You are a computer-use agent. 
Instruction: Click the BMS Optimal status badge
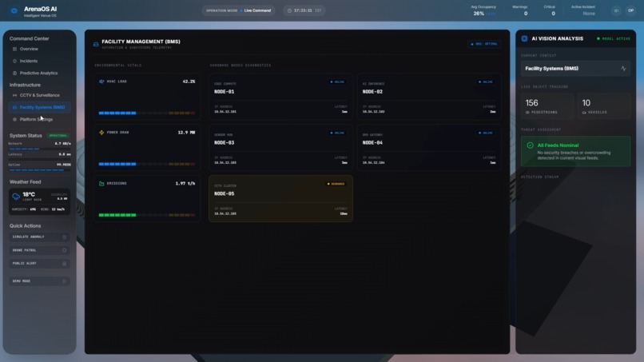pyautogui.click(x=484, y=44)
